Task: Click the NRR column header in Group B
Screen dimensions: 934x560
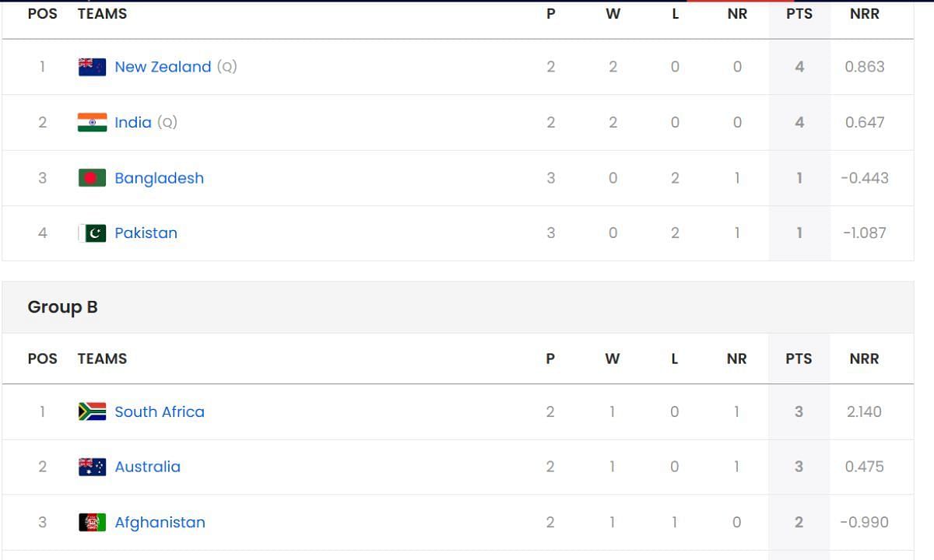Action: (864, 359)
